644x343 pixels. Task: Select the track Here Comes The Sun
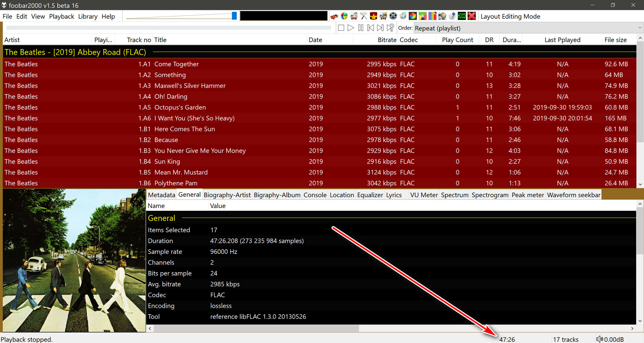(185, 129)
